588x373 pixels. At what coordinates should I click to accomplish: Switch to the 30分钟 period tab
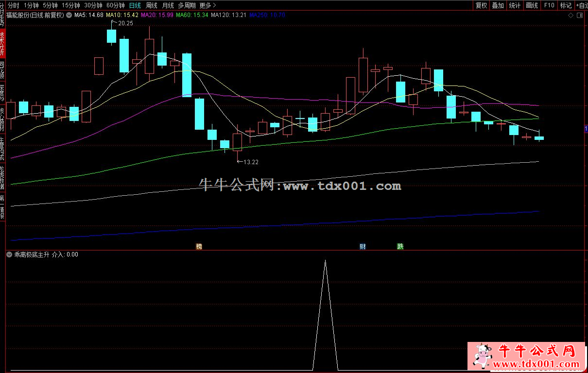click(x=93, y=5)
